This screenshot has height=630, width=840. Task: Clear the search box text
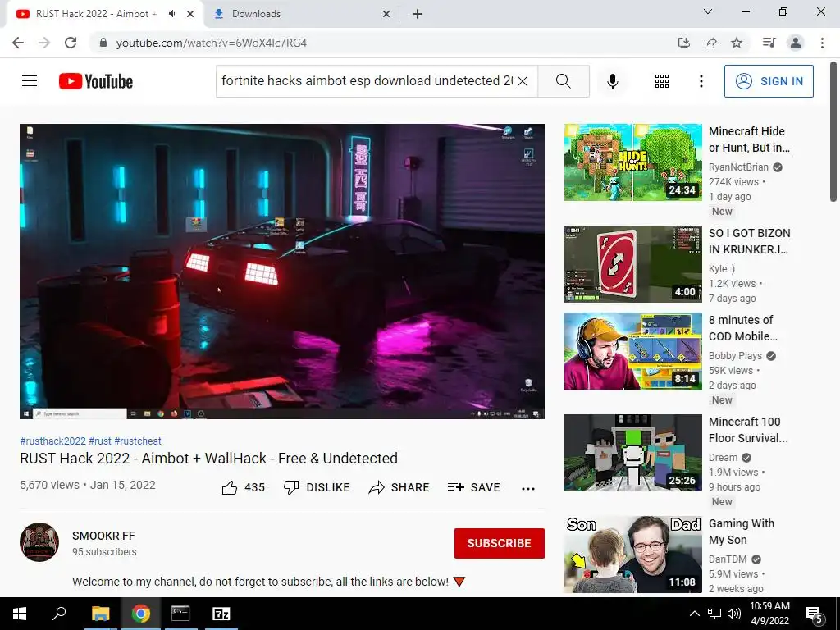pyautogui.click(x=523, y=81)
